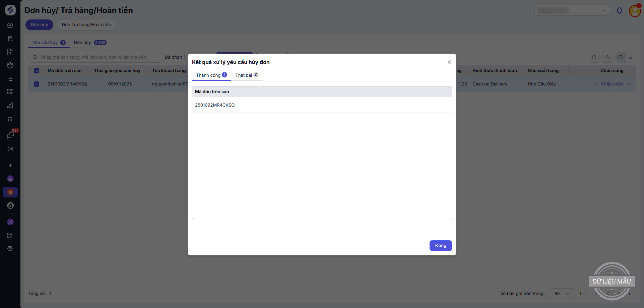Expand the arrow beside Chấp nhận

point(629,84)
